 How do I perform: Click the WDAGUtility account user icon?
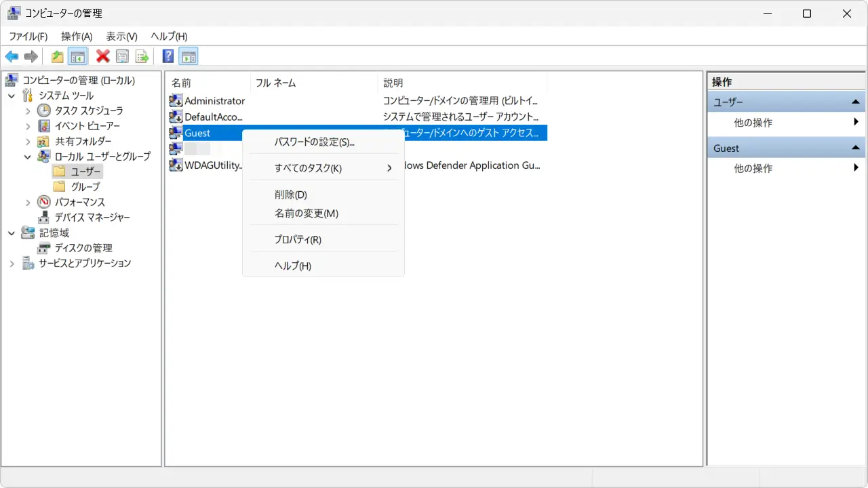[176, 165]
